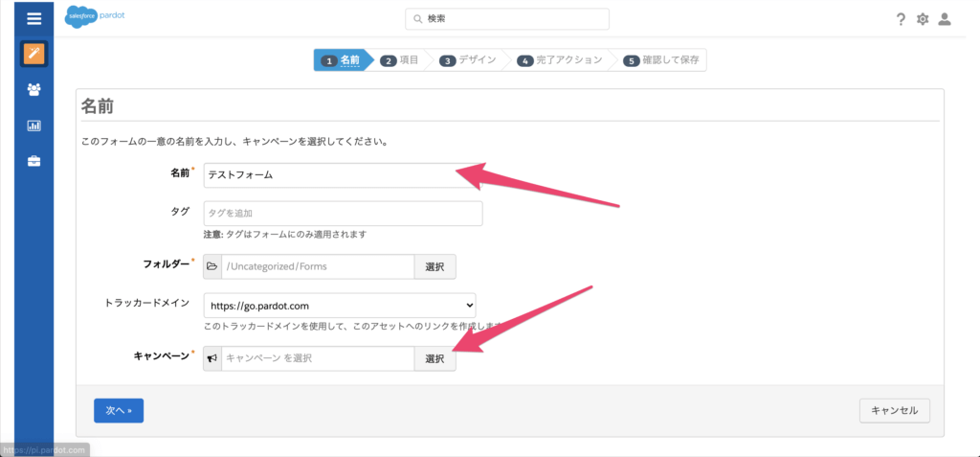Open the Reports chart icon in sidebar

[33, 126]
